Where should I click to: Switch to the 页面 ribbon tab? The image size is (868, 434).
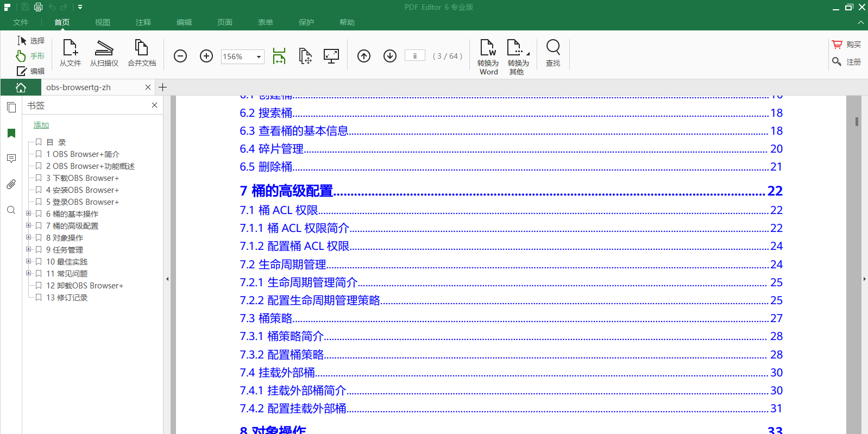pyautogui.click(x=225, y=22)
